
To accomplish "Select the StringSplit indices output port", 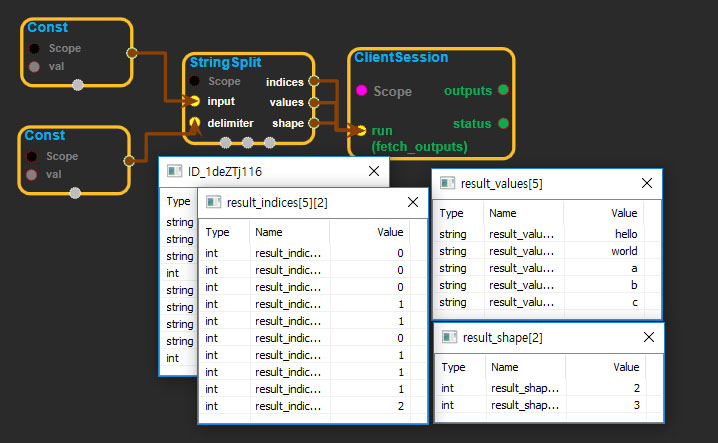I will [x=314, y=81].
